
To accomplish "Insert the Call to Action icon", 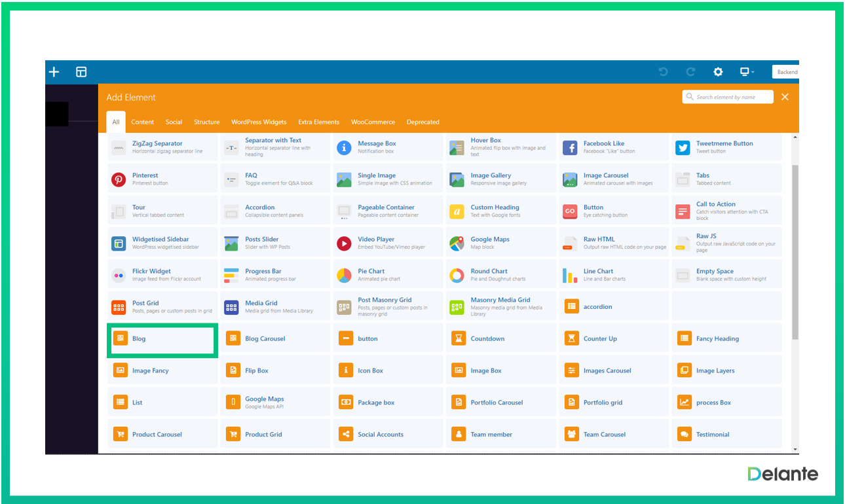I will click(683, 211).
